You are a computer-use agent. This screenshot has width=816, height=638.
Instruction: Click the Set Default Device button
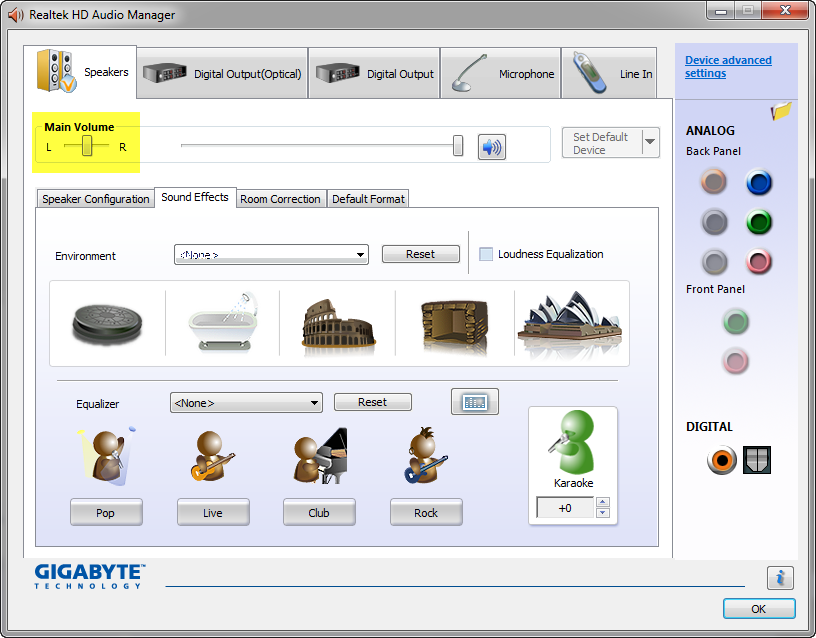coord(602,143)
